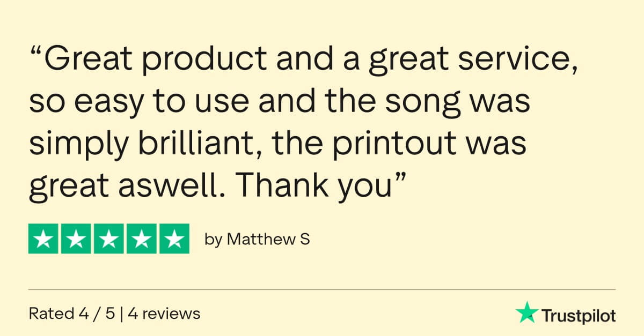Click the fourth green star
This screenshot has width=644, height=336.
point(142,238)
